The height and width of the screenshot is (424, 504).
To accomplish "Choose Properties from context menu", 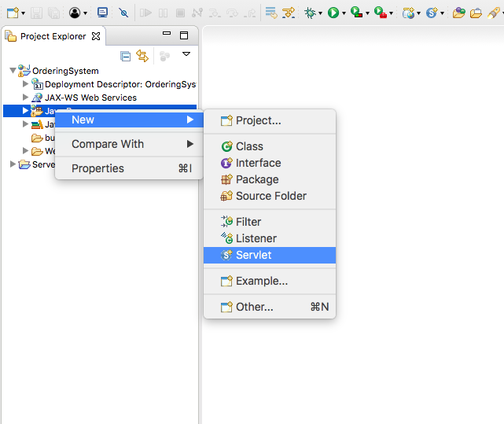I will 129,168.
